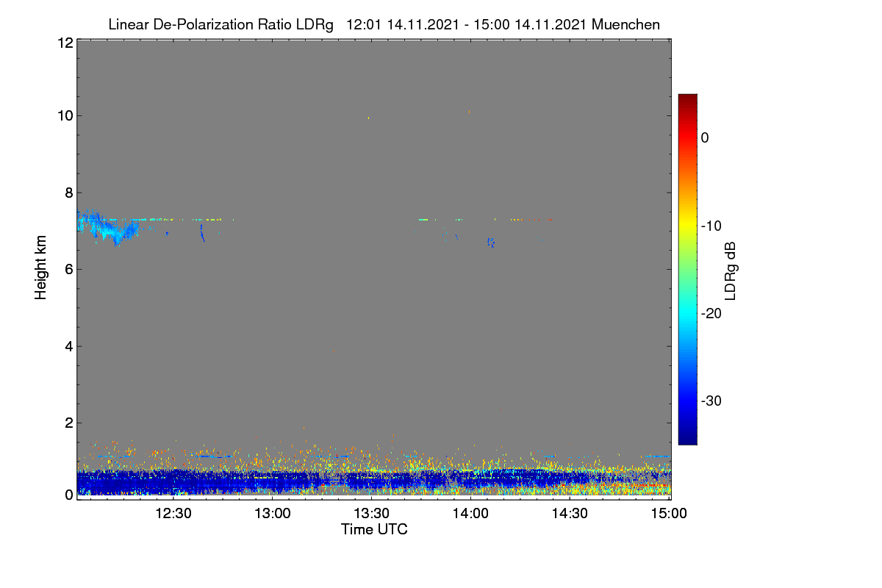Click the colorbar value -30
882x588 pixels.
pos(713,401)
